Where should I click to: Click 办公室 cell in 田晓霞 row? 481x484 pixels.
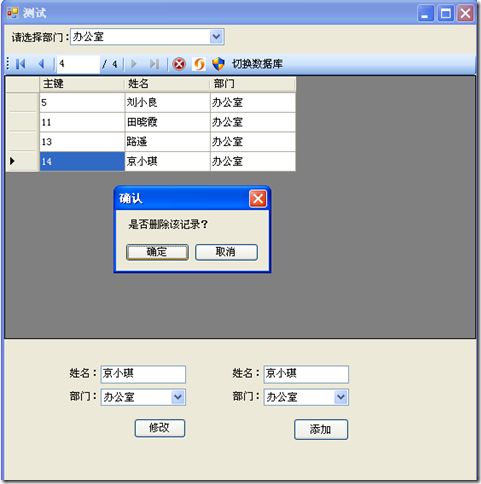click(x=253, y=122)
